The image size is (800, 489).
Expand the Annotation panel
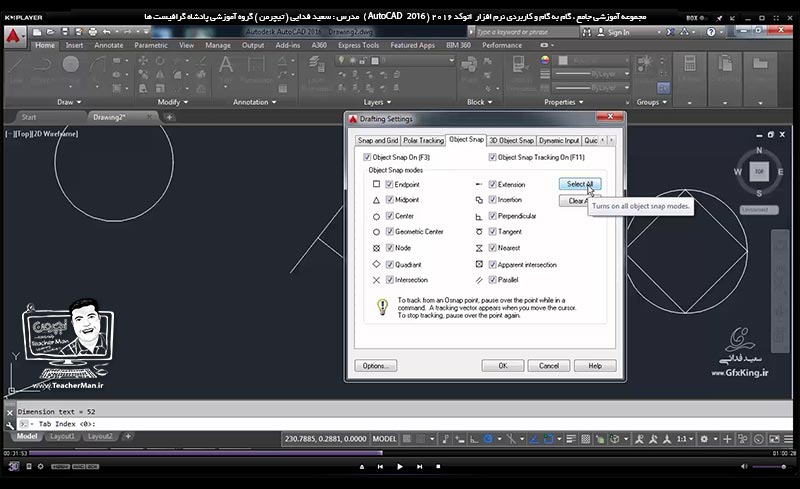(x=255, y=102)
